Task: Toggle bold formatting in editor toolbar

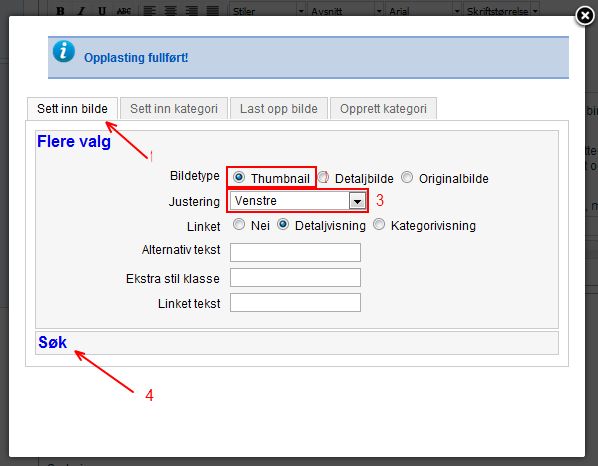Action: pyautogui.click(x=60, y=11)
